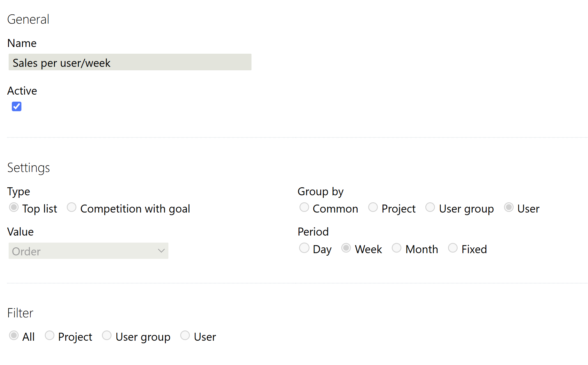Click the Top list label text
The width and height of the screenshot is (588, 365).
click(40, 209)
